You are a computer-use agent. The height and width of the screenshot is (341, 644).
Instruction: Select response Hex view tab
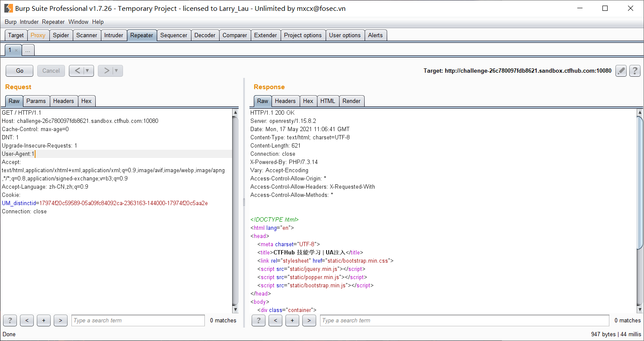point(308,101)
